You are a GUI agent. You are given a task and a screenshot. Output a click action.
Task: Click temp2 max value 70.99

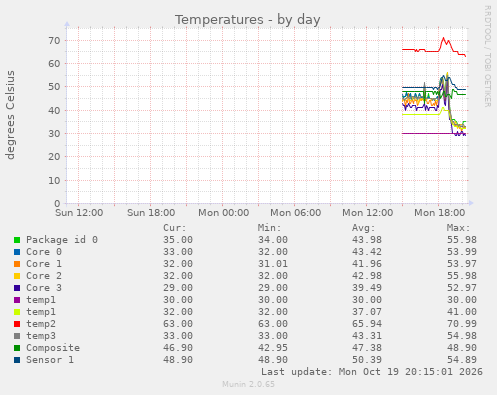[462, 324]
